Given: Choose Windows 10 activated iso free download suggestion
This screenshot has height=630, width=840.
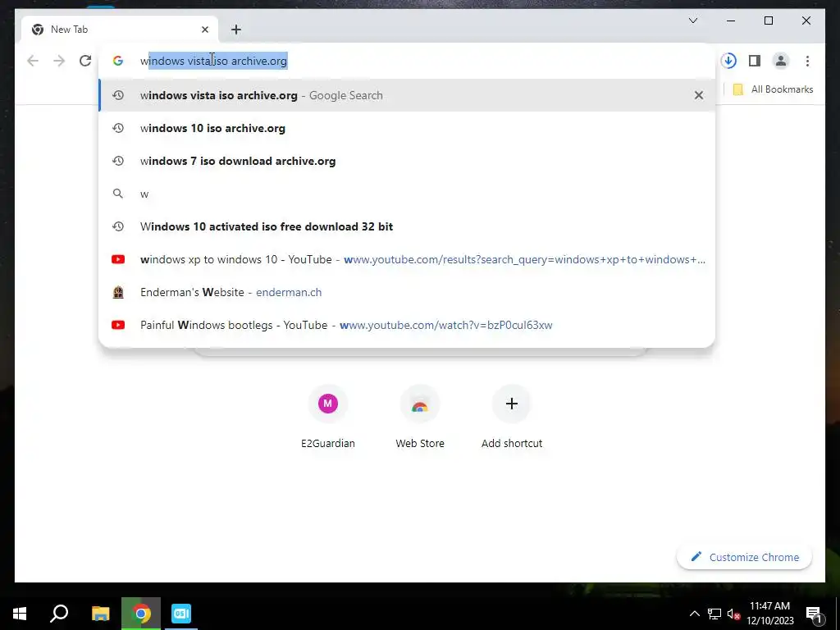Looking at the screenshot, I should [x=407, y=226].
